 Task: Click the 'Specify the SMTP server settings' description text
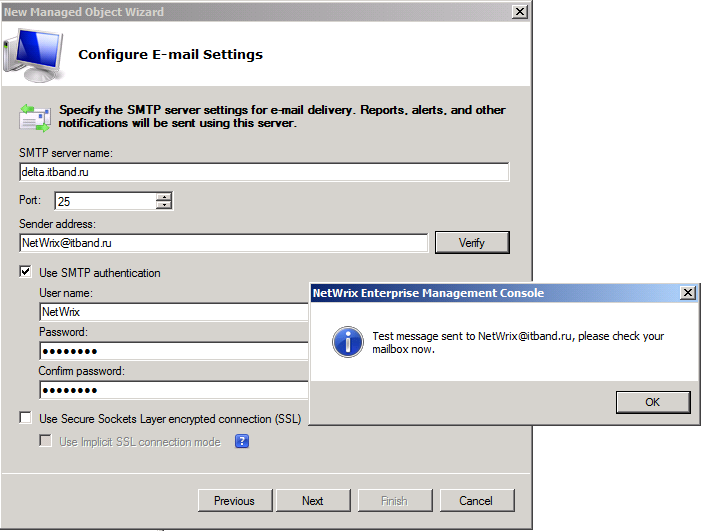(x=282, y=116)
